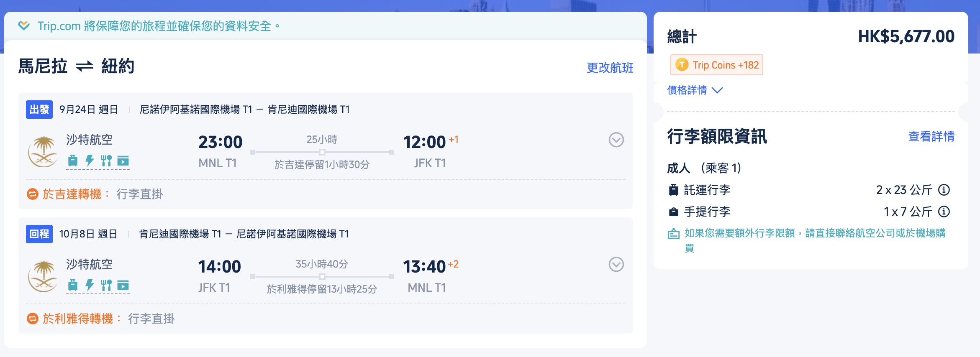Image resolution: width=980 pixels, height=357 pixels.
Task: Click the 回程 return label tag
Action: 39,234
